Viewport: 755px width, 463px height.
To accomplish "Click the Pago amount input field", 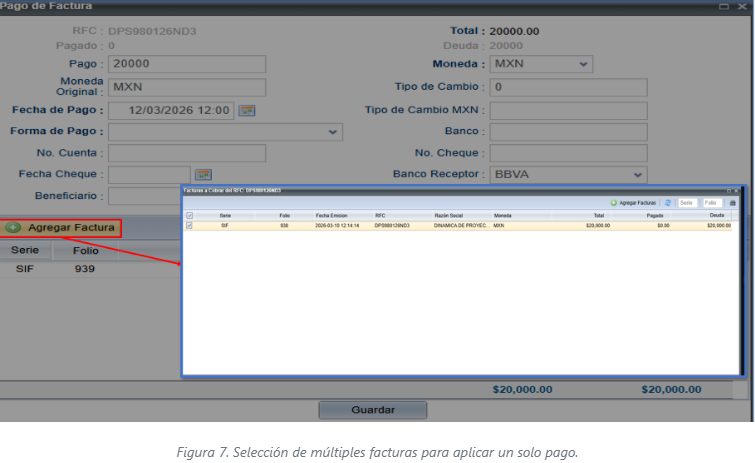I will pos(187,64).
